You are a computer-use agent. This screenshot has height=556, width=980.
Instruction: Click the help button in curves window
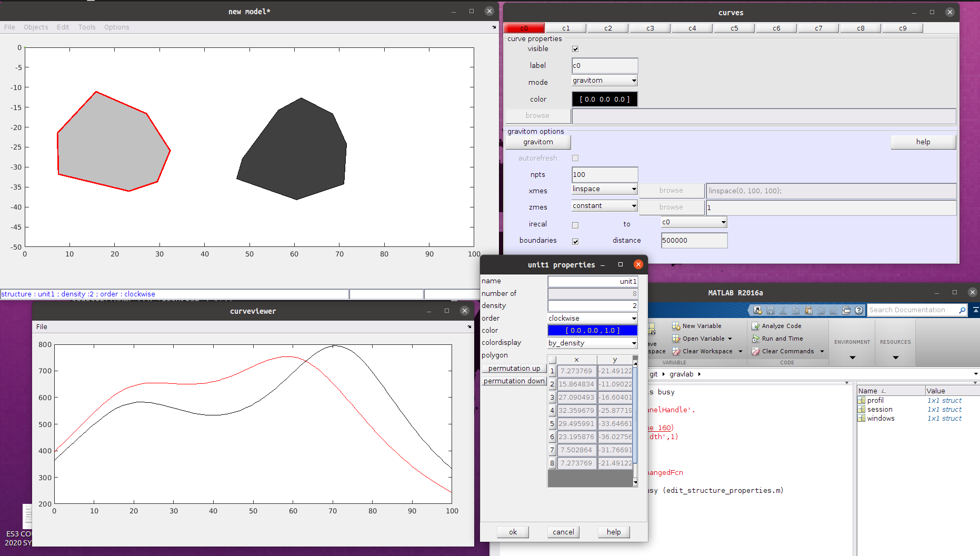coord(923,142)
